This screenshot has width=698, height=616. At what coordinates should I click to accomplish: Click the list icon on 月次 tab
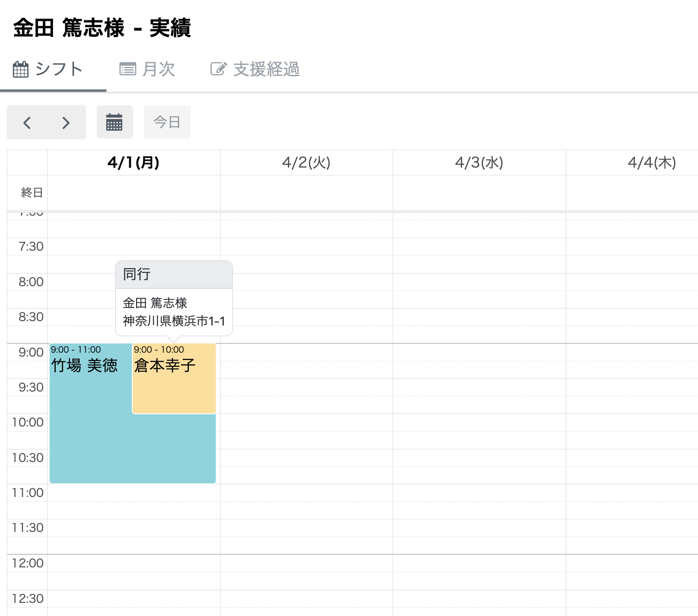pos(128,69)
